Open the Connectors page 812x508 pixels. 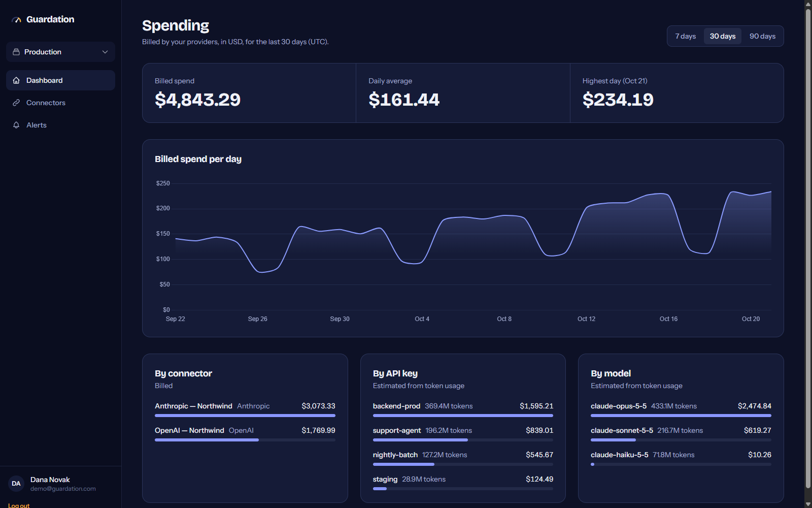tap(60, 103)
